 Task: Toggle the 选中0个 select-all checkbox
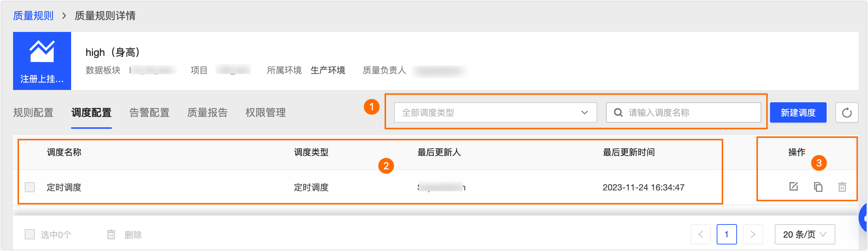(30, 234)
